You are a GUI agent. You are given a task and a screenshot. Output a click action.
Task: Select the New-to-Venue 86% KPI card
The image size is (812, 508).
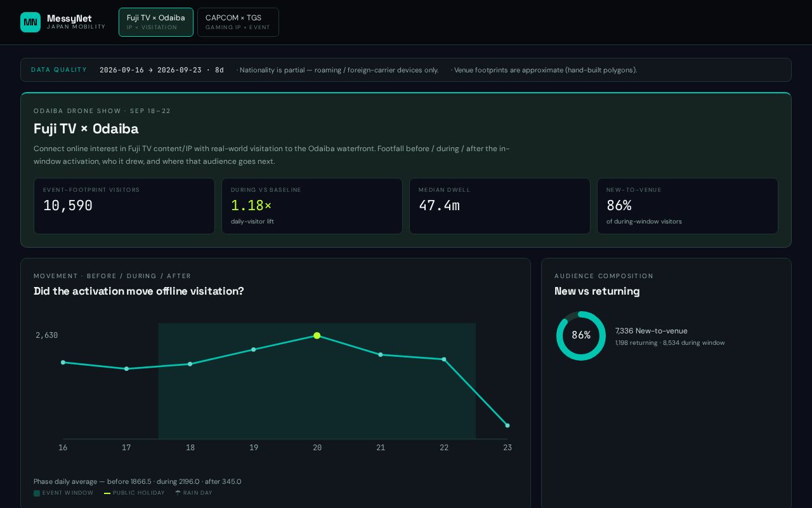click(688, 206)
